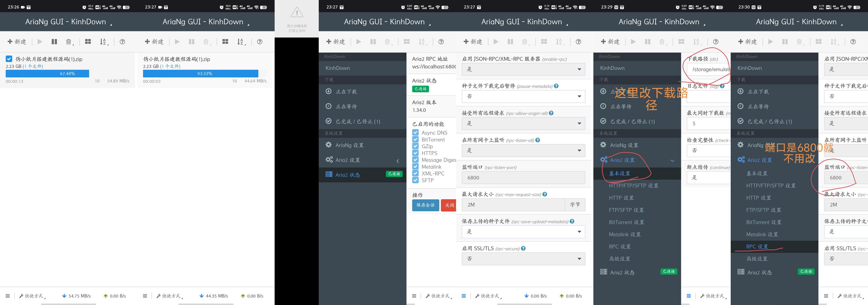This screenshot has height=305, width=868.
Task: Open help icon beside 种子文件下载完后暂停
Action: point(556,86)
